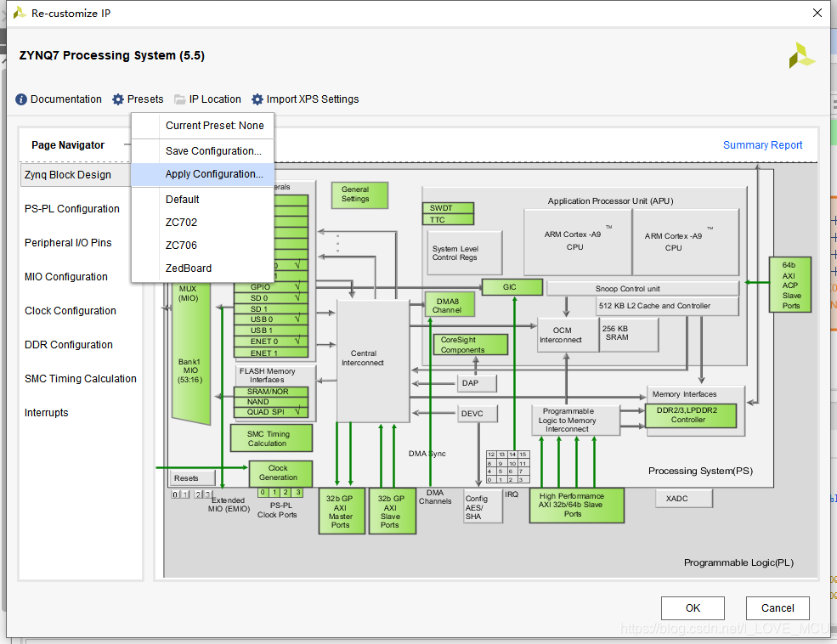Screen dimensions: 837x644
Task: Click the OCM Interconnect block
Action: 568,335
